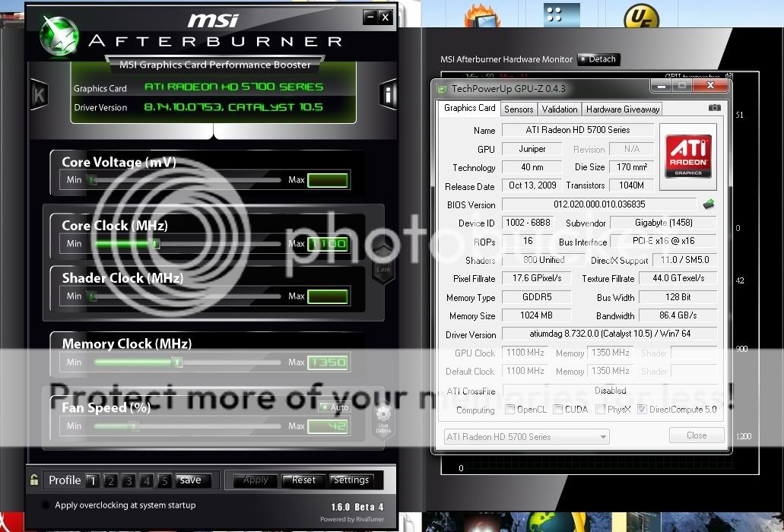Detach the Hardware Monitor window
Image resolution: width=784 pixels, height=532 pixels.
[x=598, y=59]
